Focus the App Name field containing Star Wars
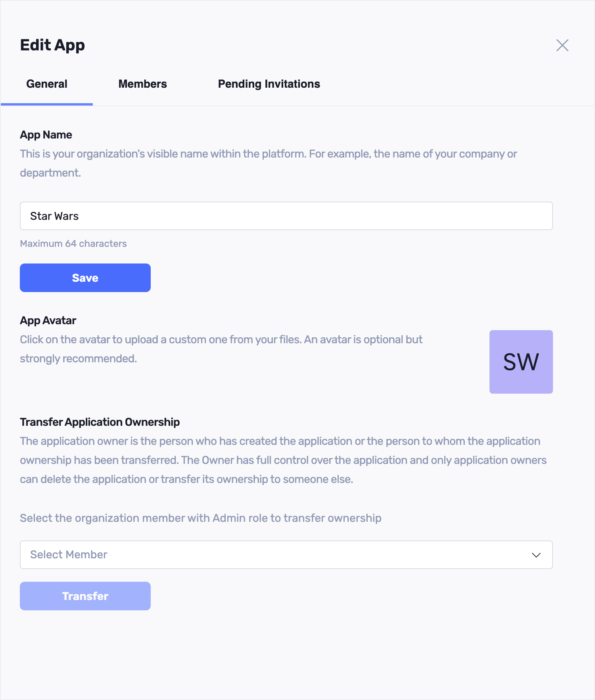 click(286, 216)
